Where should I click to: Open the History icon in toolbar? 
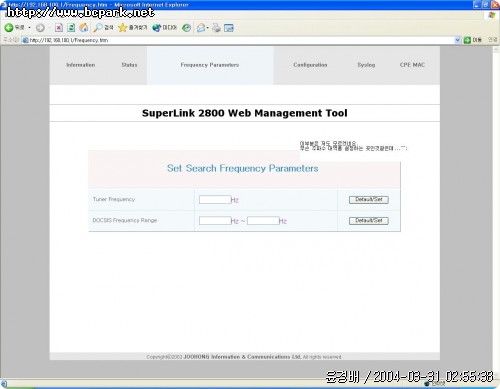(x=186, y=28)
